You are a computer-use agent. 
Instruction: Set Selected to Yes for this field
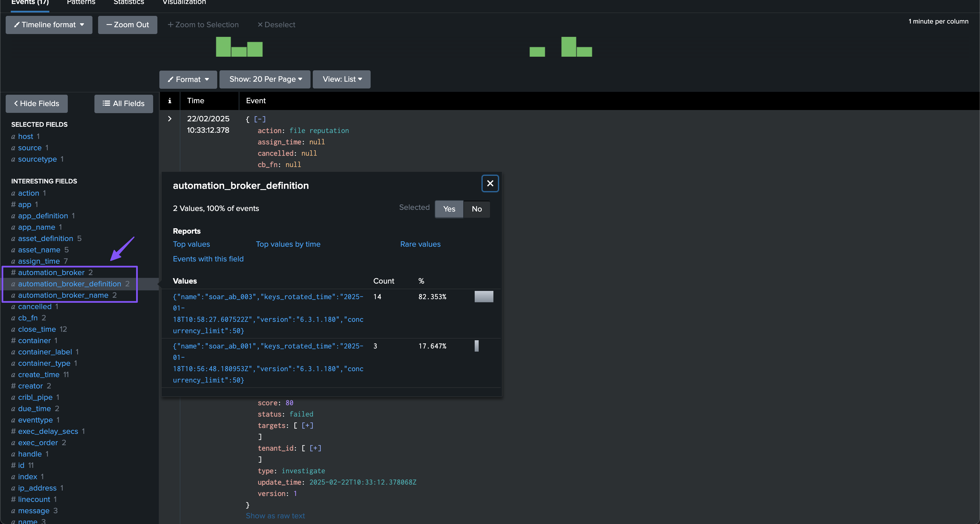pyautogui.click(x=449, y=209)
